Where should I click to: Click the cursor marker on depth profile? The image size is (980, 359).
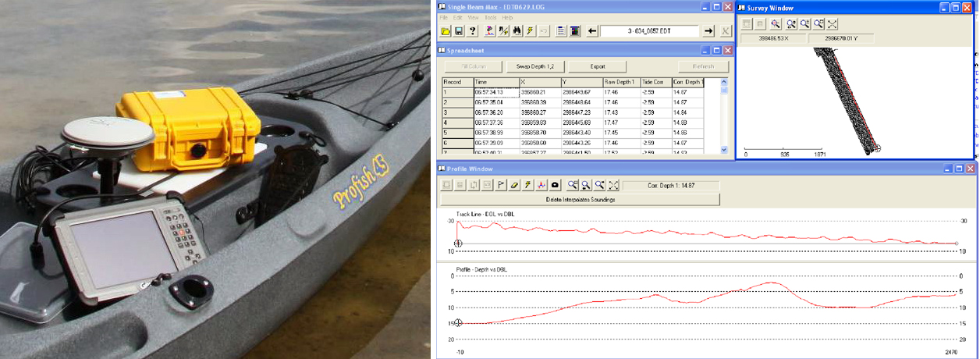(458, 322)
